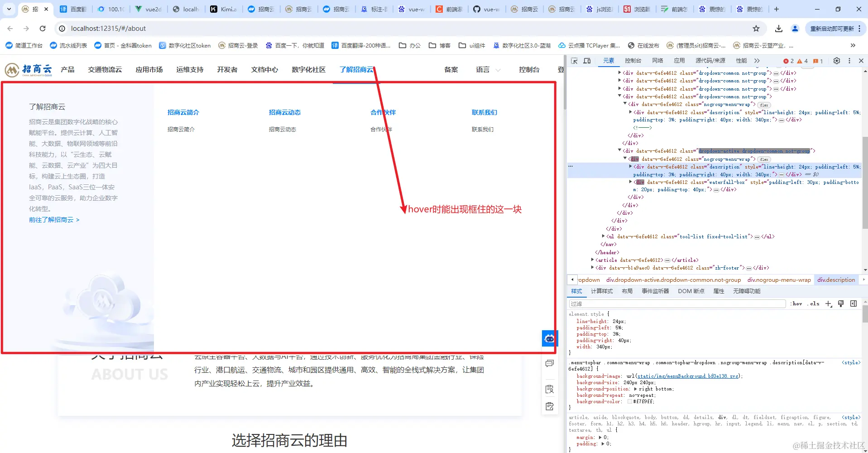The height and width of the screenshot is (453, 868).
Task: Toggle the rendering emulation paintbrush icon
Action: click(x=841, y=304)
